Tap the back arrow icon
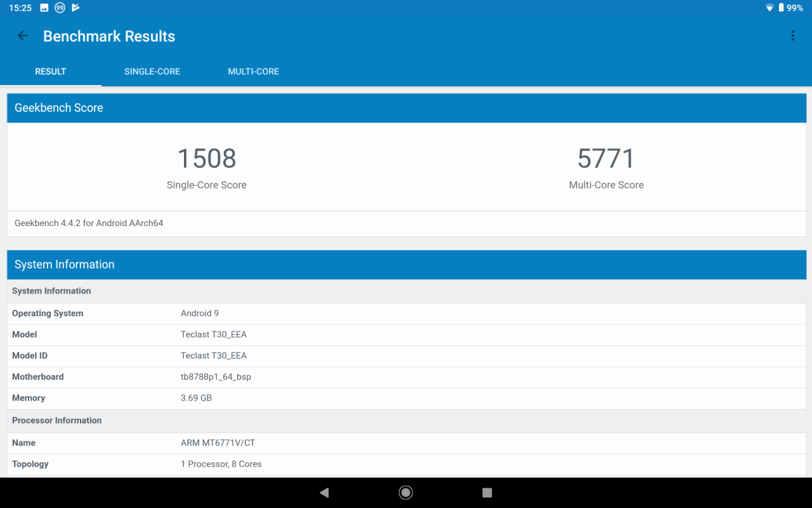This screenshot has height=508, width=812. click(23, 36)
